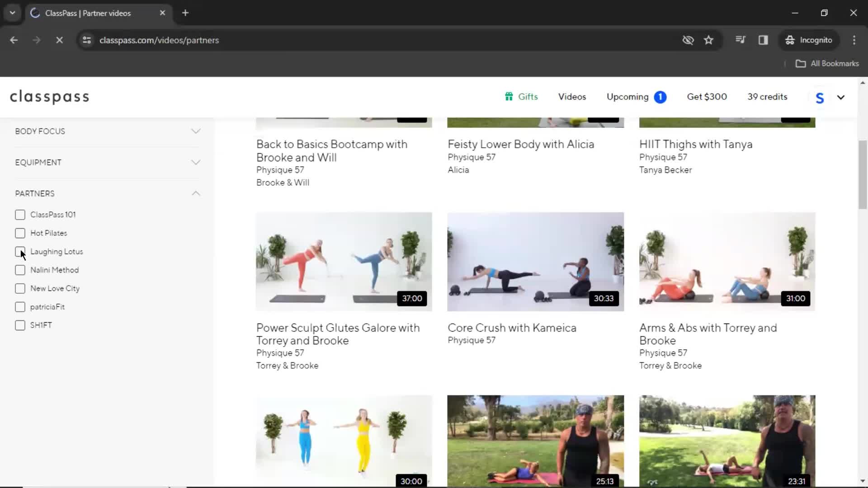Click the tracking protection eye icon
The height and width of the screenshot is (488, 868).
coord(688,40)
